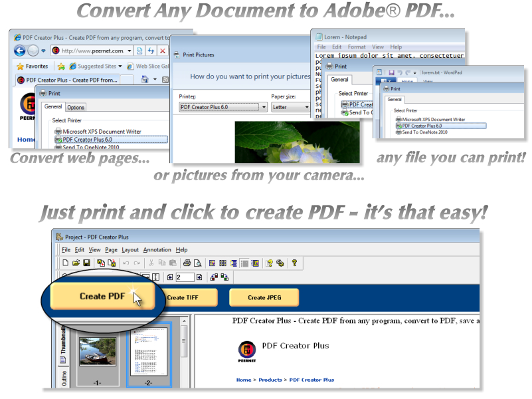Open the Suggested Sites dropdown
532x399 pixels.
pos(120,66)
